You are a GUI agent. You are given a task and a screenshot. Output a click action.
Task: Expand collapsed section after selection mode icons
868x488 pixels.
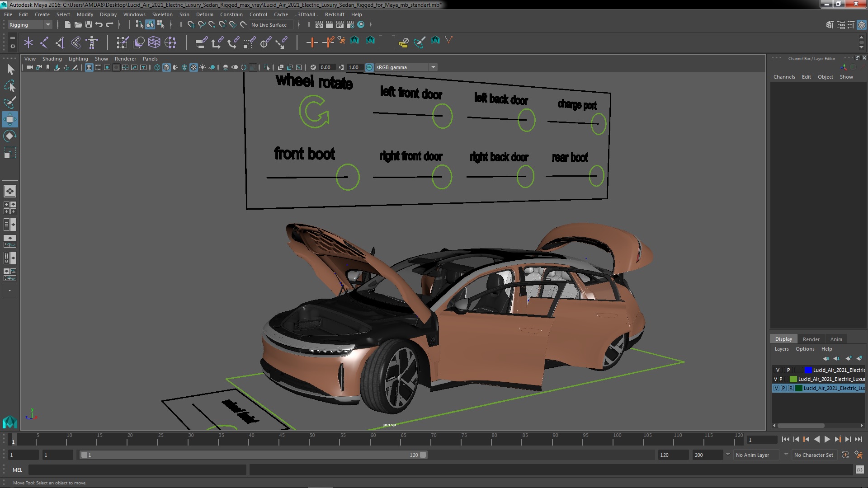click(170, 24)
